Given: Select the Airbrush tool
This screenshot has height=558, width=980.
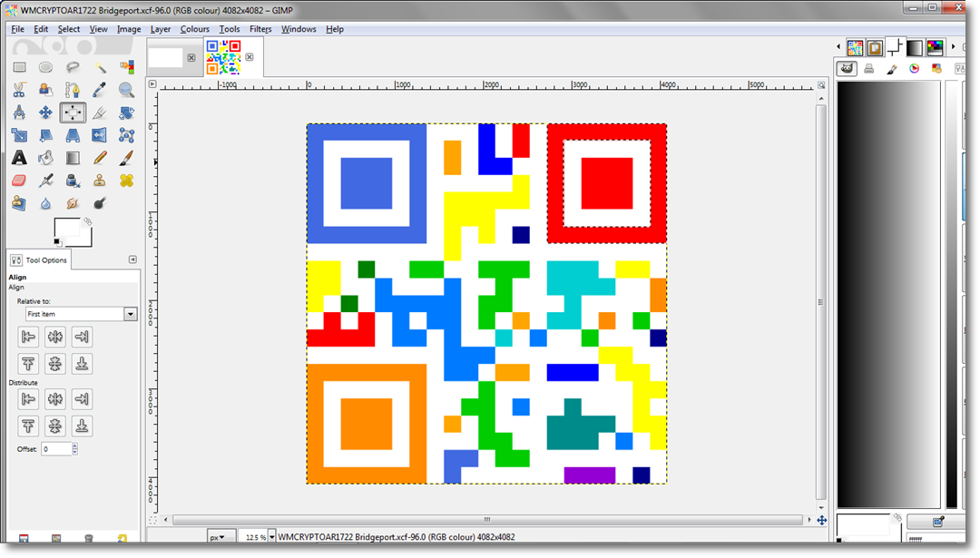Looking at the screenshot, I should pyautogui.click(x=45, y=181).
